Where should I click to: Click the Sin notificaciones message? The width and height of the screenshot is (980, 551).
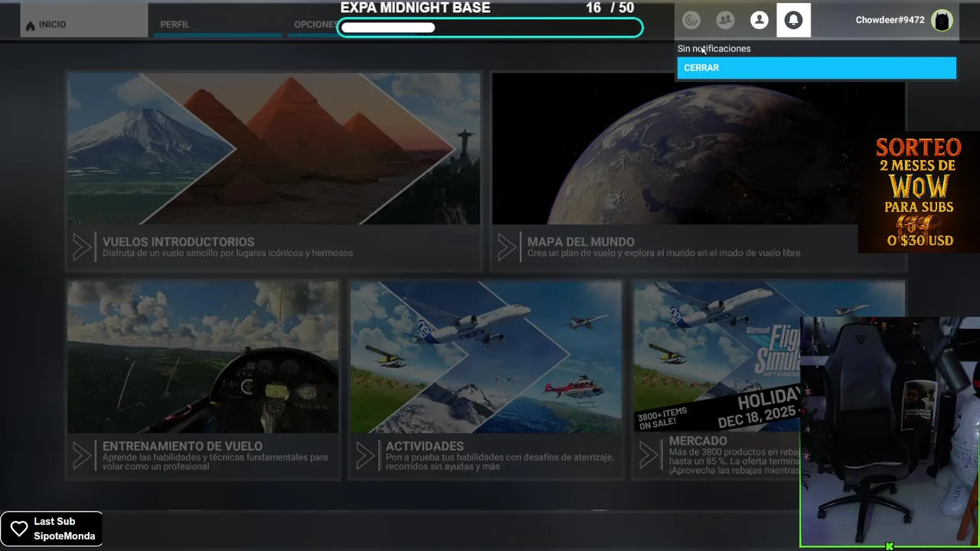[714, 48]
